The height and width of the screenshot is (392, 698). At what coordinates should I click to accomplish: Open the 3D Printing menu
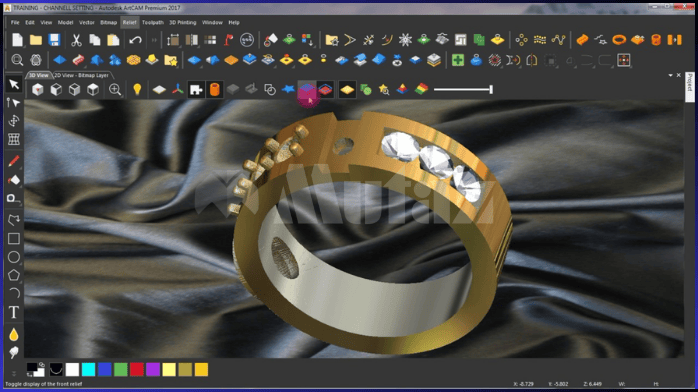[183, 22]
